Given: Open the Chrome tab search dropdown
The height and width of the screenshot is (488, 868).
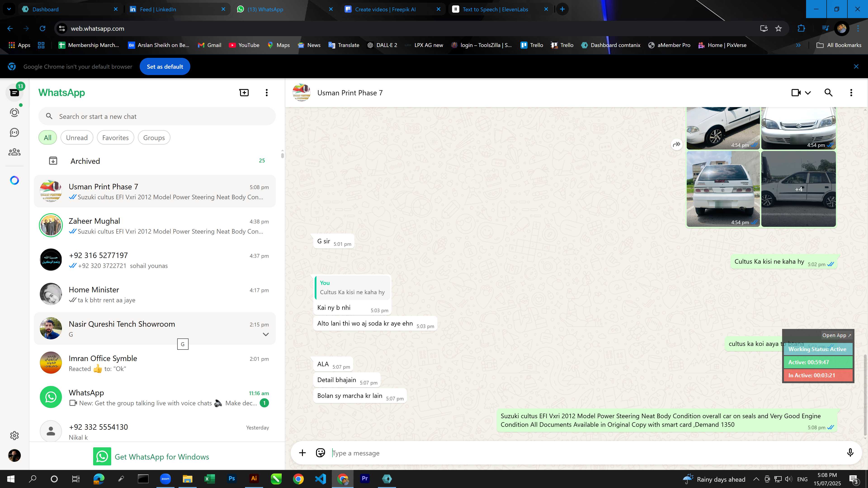Looking at the screenshot, I should 9,9.
